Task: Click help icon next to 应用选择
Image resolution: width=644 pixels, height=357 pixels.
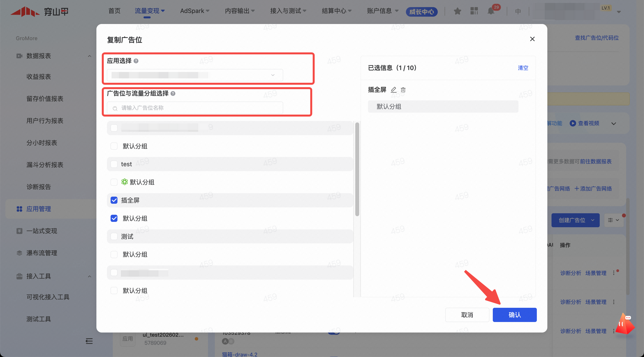Action: (x=136, y=61)
